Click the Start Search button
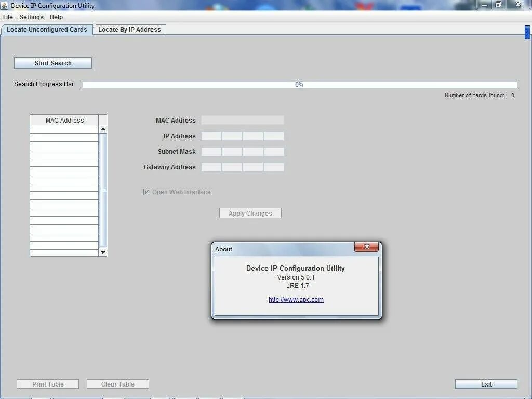This screenshot has width=532, height=399. (x=53, y=63)
